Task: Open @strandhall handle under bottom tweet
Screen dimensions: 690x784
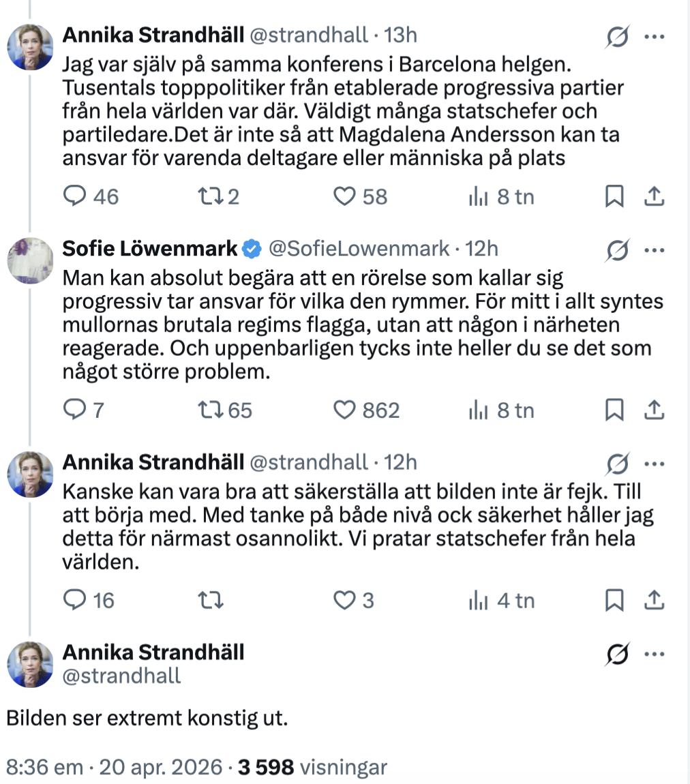Action: pyautogui.click(x=122, y=676)
